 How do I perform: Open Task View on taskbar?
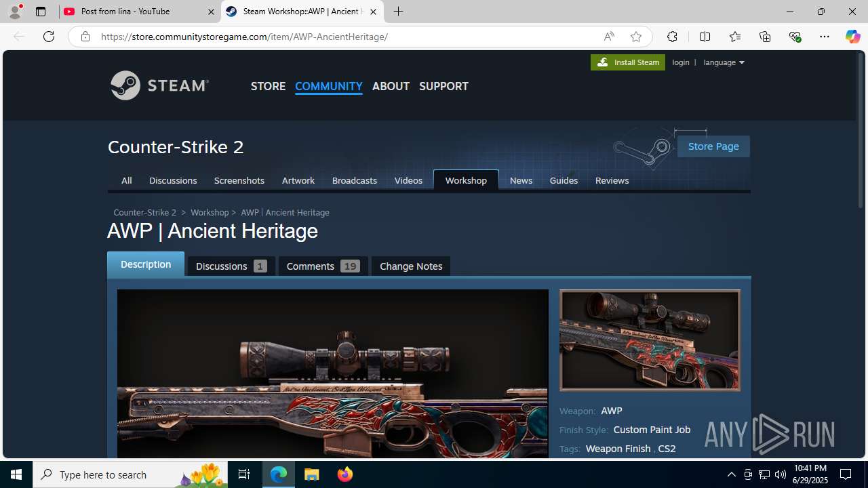pos(244,474)
